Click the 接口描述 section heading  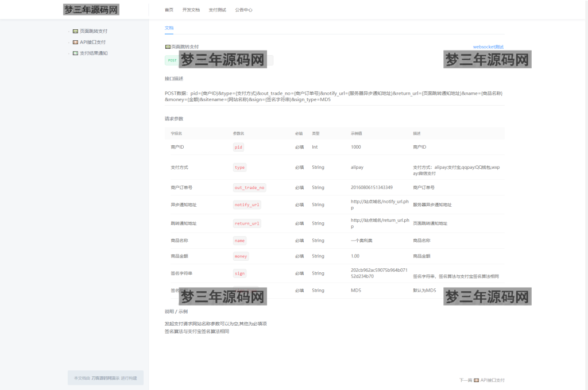174,79
